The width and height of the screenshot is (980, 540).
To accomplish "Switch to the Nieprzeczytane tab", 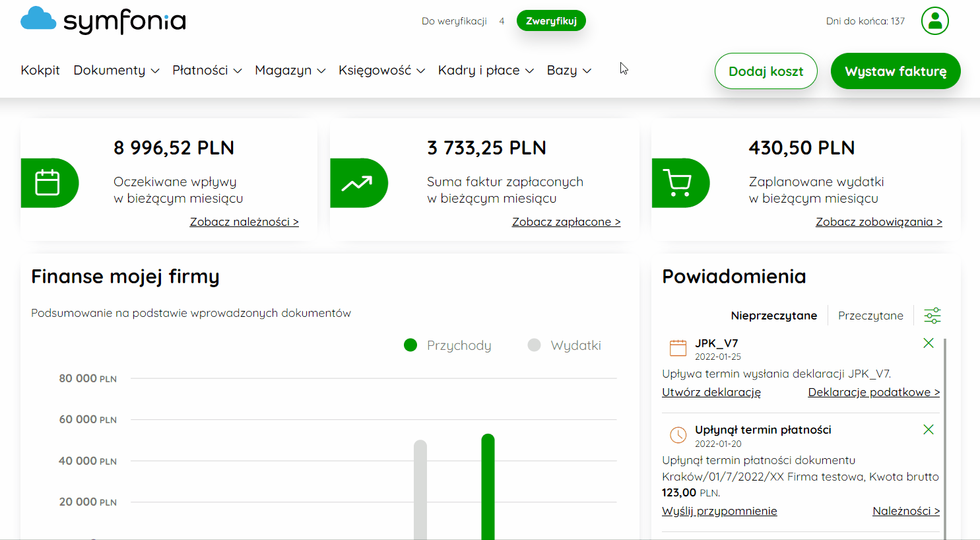I will (774, 316).
